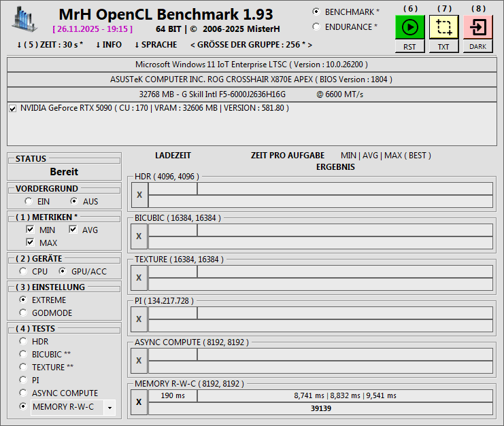This screenshot has height=426, width=504.
Task: Click the HDR load time field
Action: (173, 189)
